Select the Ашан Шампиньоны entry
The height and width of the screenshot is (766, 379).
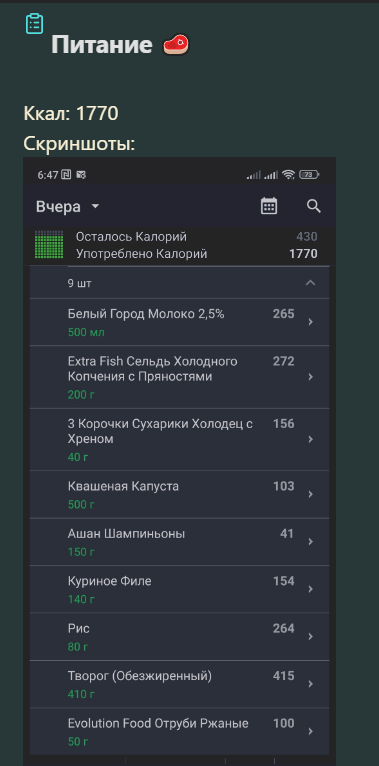point(179,542)
